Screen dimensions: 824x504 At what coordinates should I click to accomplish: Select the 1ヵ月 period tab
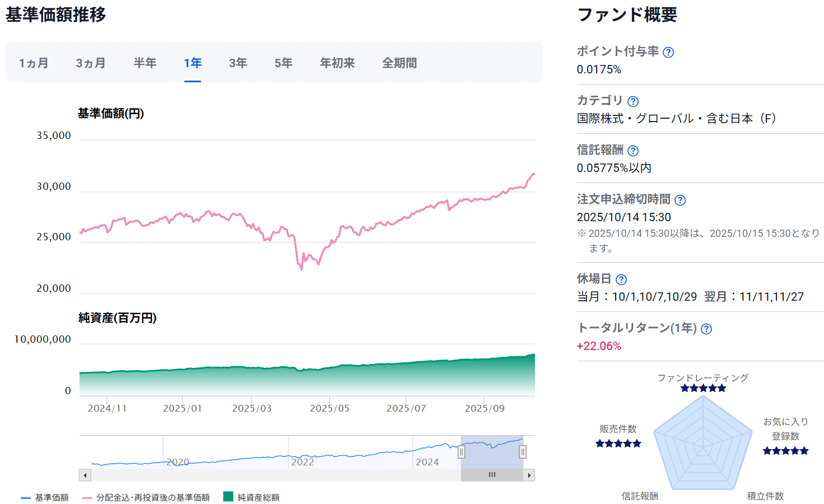(x=34, y=63)
